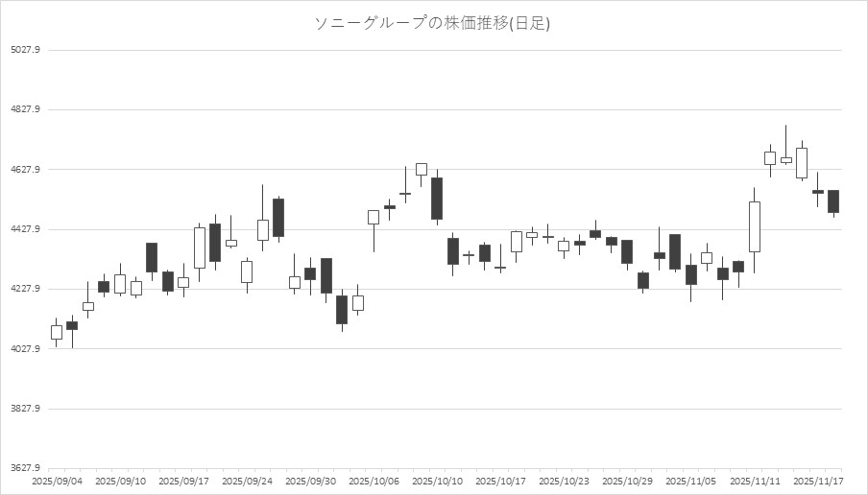Viewport: 868px width, 495px height.
Task: Select the 2025/09/24 date on x-axis
Action: tap(247, 481)
